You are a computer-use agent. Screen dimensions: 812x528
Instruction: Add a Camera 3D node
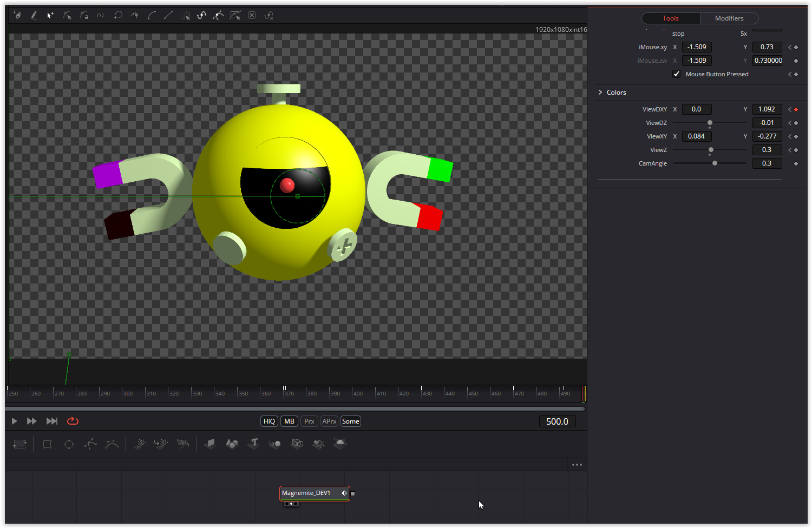tap(297, 444)
